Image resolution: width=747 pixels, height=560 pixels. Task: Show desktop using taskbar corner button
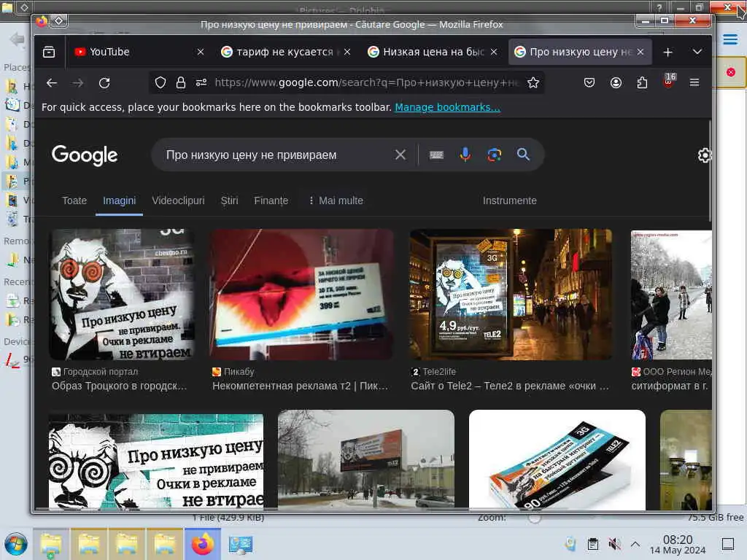(727, 544)
